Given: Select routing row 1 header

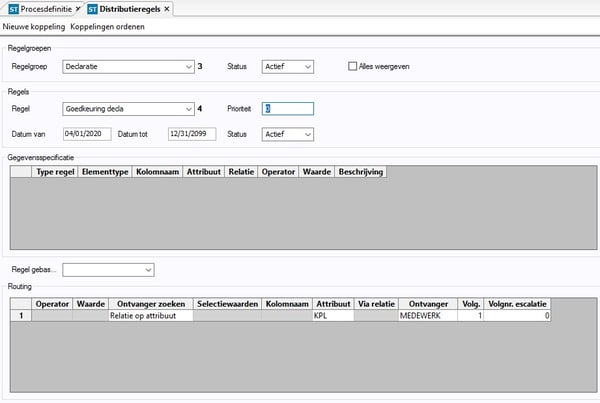Looking at the screenshot, I should (21, 315).
